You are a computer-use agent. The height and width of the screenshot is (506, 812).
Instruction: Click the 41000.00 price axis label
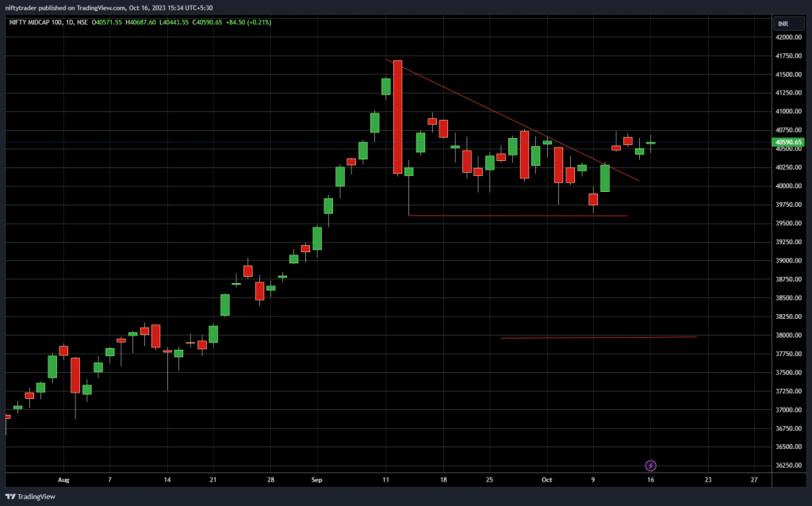[788, 111]
